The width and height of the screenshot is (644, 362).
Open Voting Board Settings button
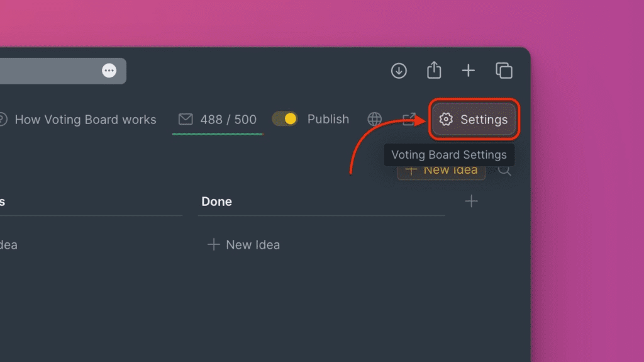coord(475,119)
